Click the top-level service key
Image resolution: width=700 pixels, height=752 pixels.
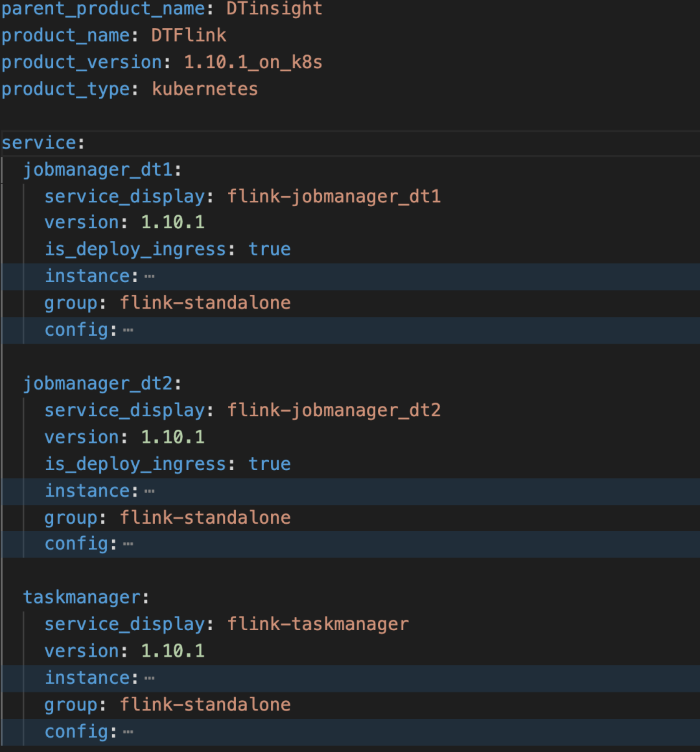39,143
